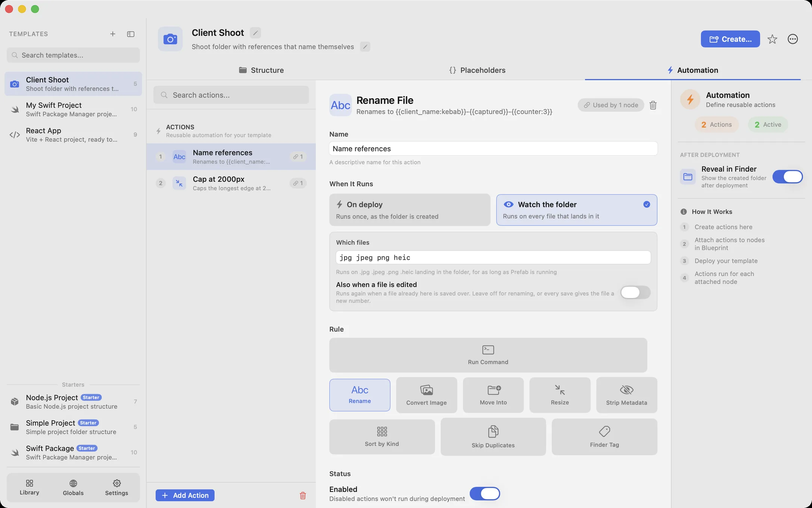Click the Add Action button

click(185, 495)
